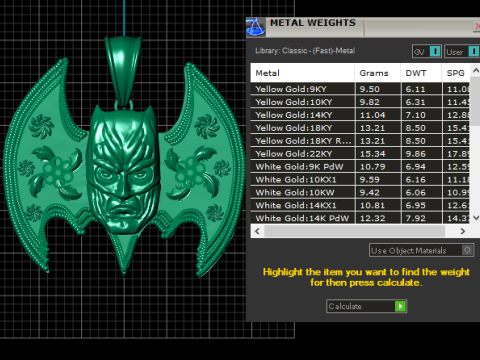Click the 6.31 DWT value
The height and width of the screenshot is (360, 480).
point(416,102)
